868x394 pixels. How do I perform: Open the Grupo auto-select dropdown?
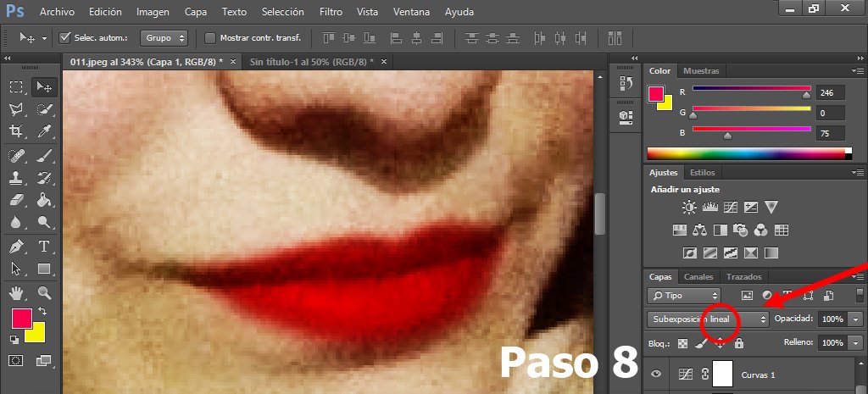coord(164,38)
